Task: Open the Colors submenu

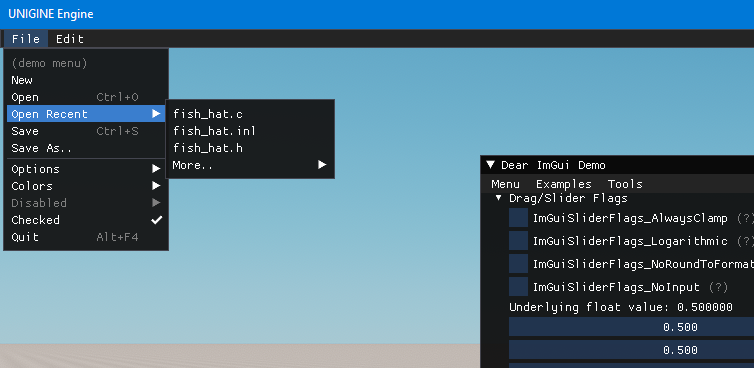Action: (86, 186)
